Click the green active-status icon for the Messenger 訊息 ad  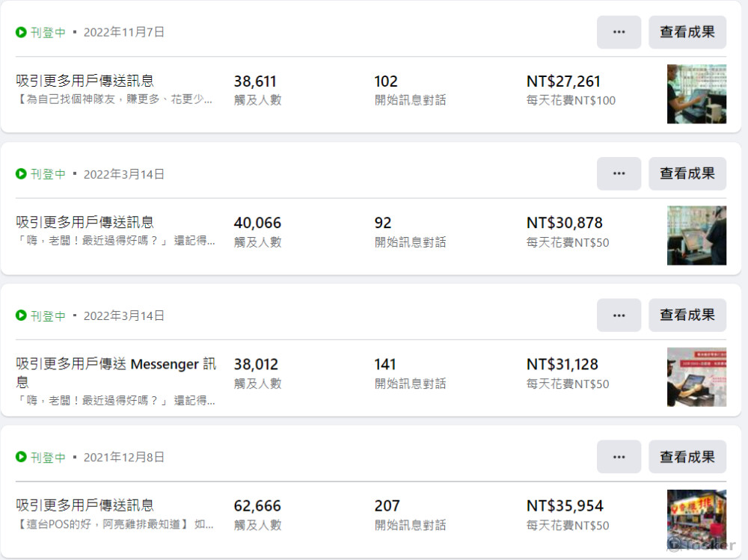pyautogui.click(x=20, y=316)
